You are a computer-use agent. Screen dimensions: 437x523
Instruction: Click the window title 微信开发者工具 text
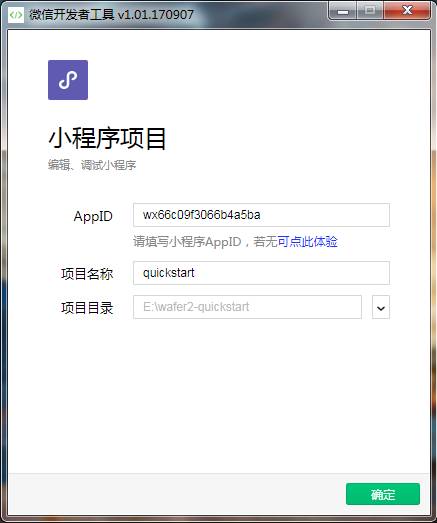(72, 15)
